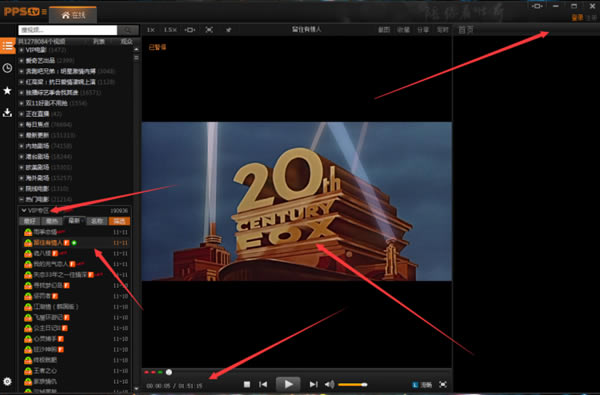The image size is (600, 395).
Task: Click fit-to-window icon in player toolbar
Action: point(190,29)
